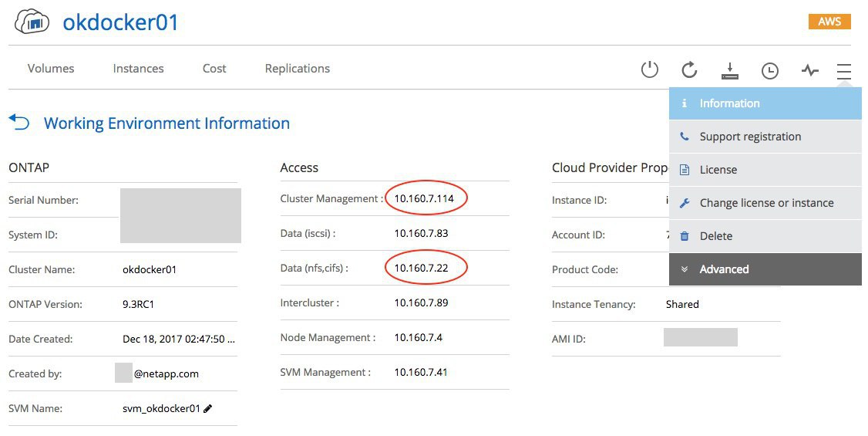Click the @netapp.com creator email

[x=166, y=374]
